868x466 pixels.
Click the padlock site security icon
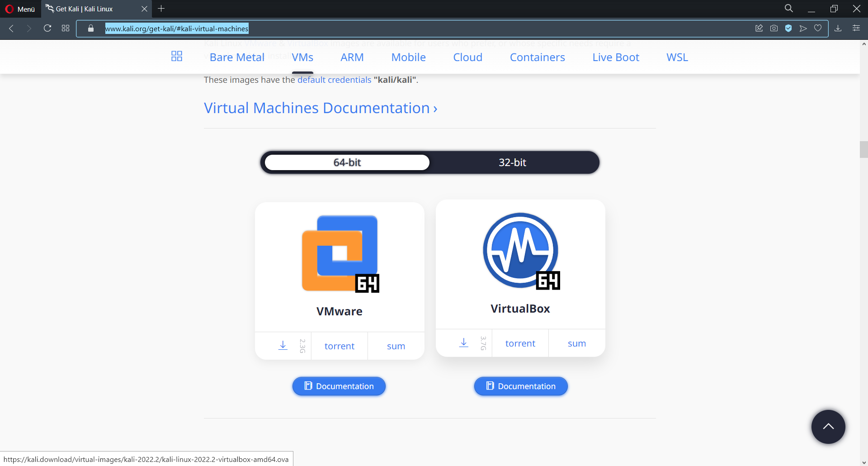(91, 29)
